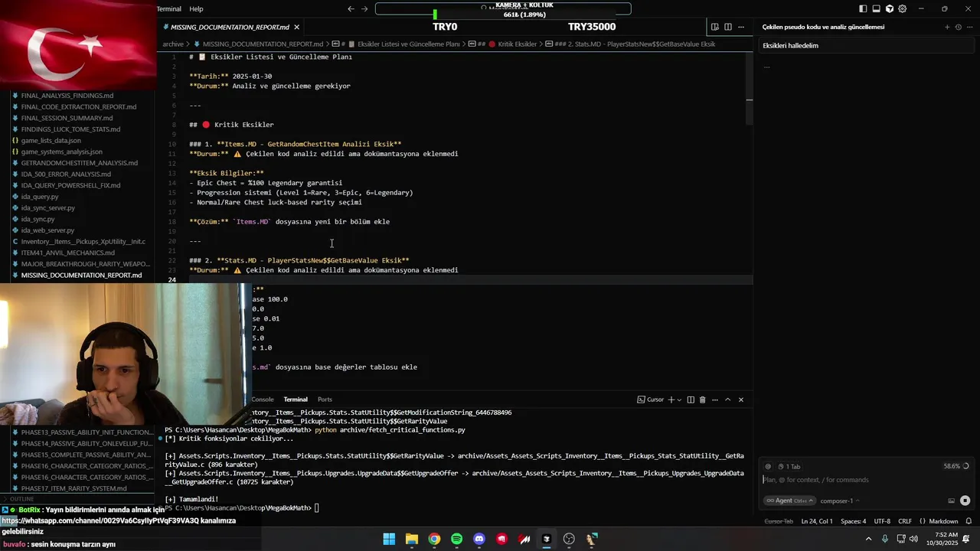980x551 pixels.
Task: Start a new chat with plus icon
Action: point(947,27)
